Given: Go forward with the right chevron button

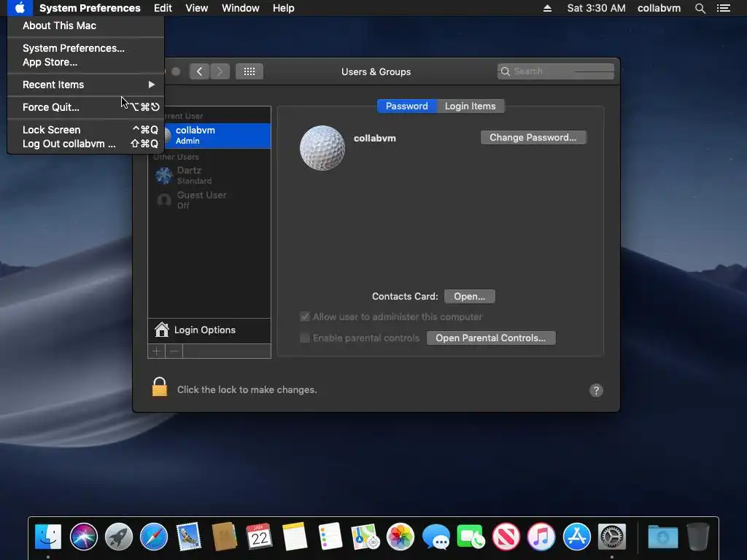Looking at the screenshot, I should point(220,71).
